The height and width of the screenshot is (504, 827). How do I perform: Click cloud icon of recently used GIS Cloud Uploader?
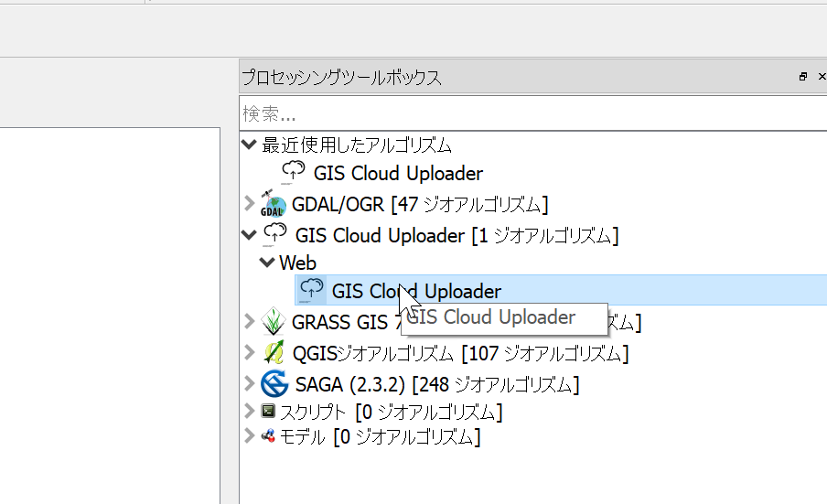pos(294,172)
